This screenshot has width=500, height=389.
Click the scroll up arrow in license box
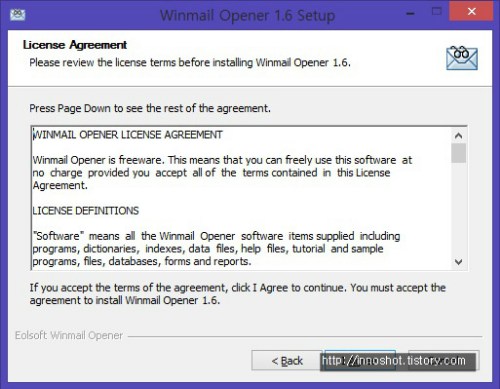tap(459, 136)
